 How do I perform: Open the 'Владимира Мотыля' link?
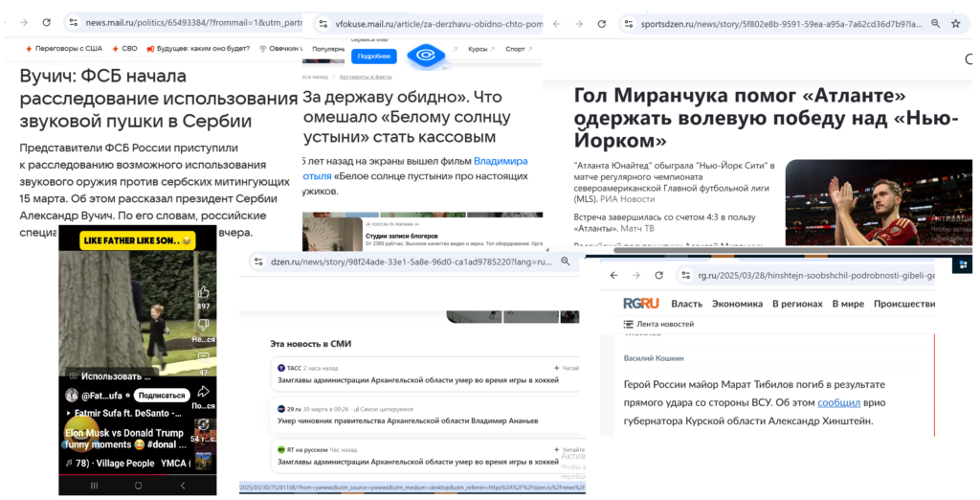501,161
